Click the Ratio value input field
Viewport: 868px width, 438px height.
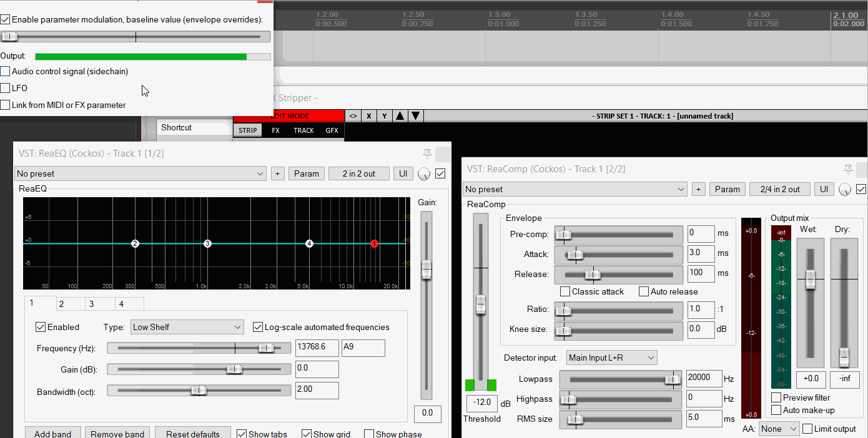coord(701,309)
